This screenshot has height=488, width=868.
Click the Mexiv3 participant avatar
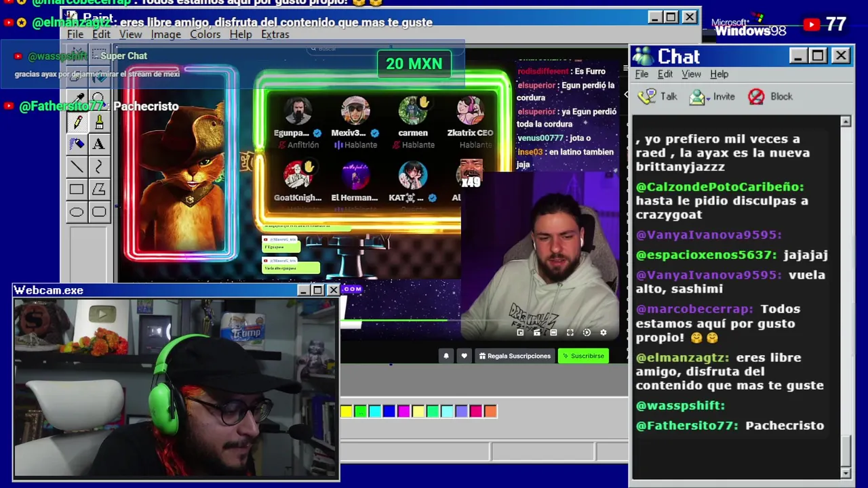point(355,111)
